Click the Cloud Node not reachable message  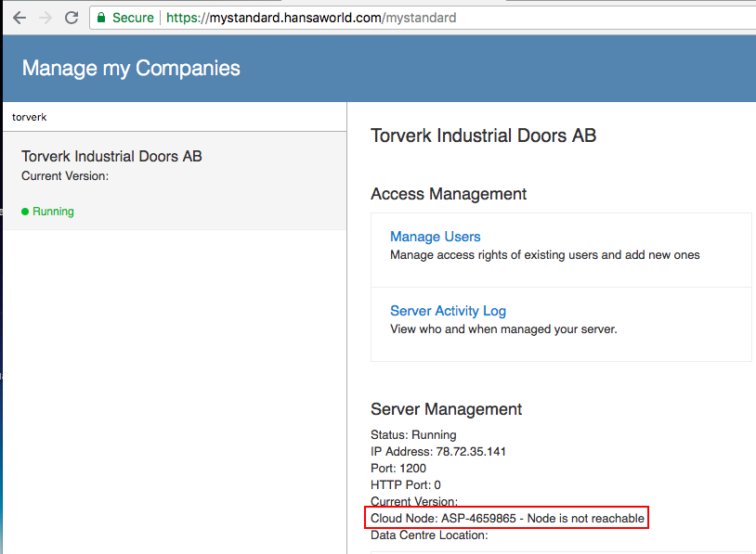click(x=507, y=519)
